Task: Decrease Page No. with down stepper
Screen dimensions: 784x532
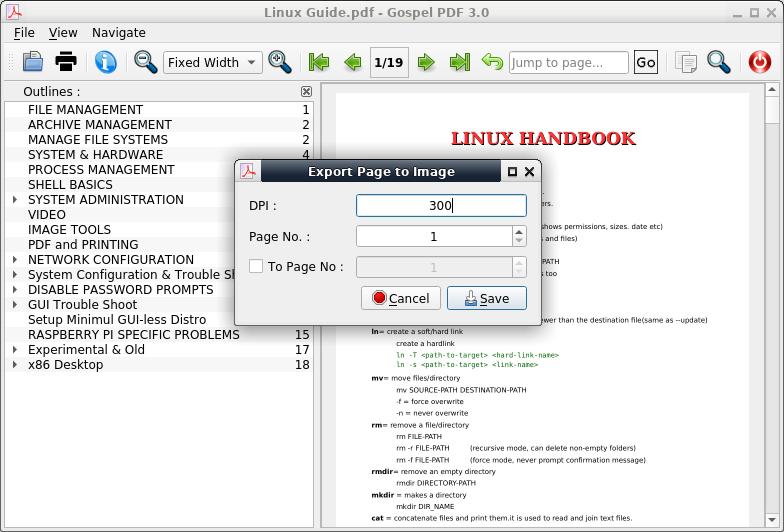Action: click(x=519, y=241)
